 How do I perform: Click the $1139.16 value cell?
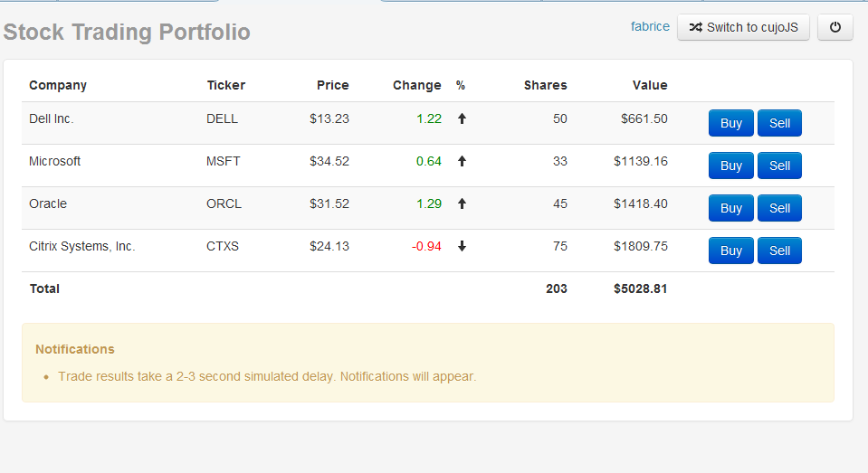pyautogui.click(x=641, y=161)
